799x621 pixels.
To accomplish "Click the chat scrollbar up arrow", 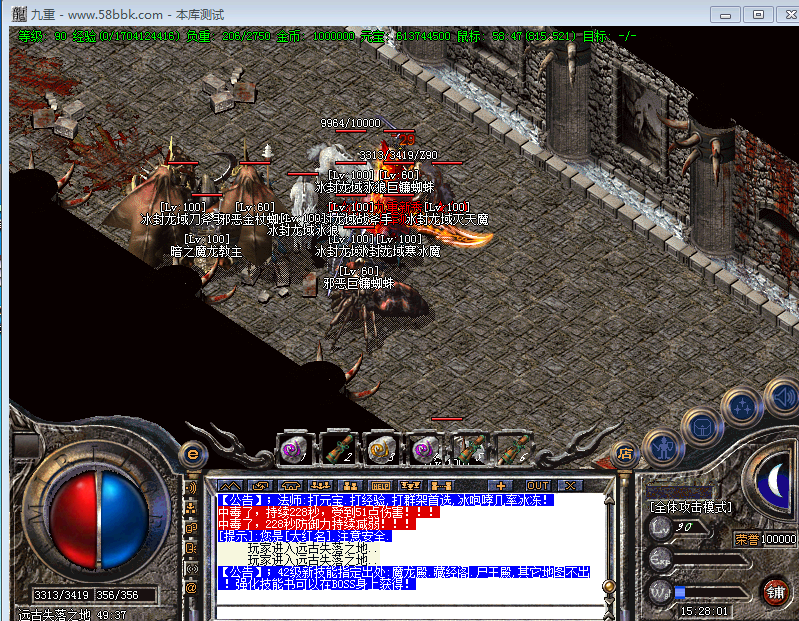I will pos(609,500).
